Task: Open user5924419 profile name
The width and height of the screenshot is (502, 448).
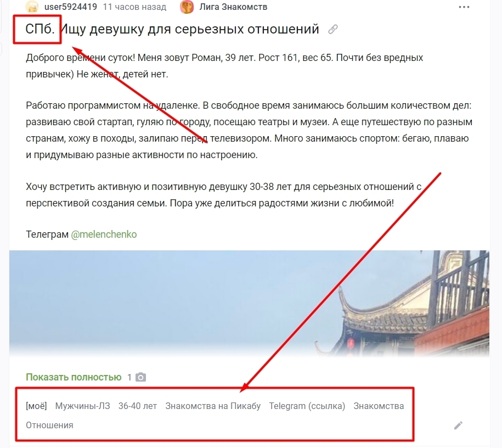Action: pos(70,7)
